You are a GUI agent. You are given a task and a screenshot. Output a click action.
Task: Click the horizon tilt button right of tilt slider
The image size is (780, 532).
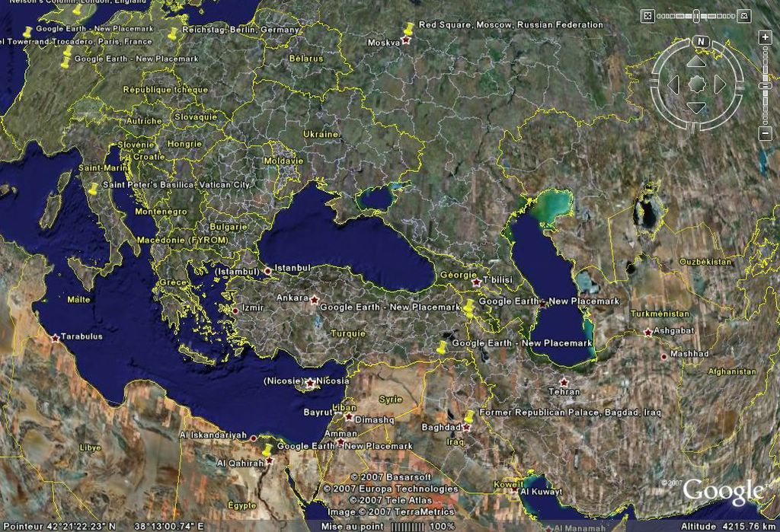click(x=744, y=16)
